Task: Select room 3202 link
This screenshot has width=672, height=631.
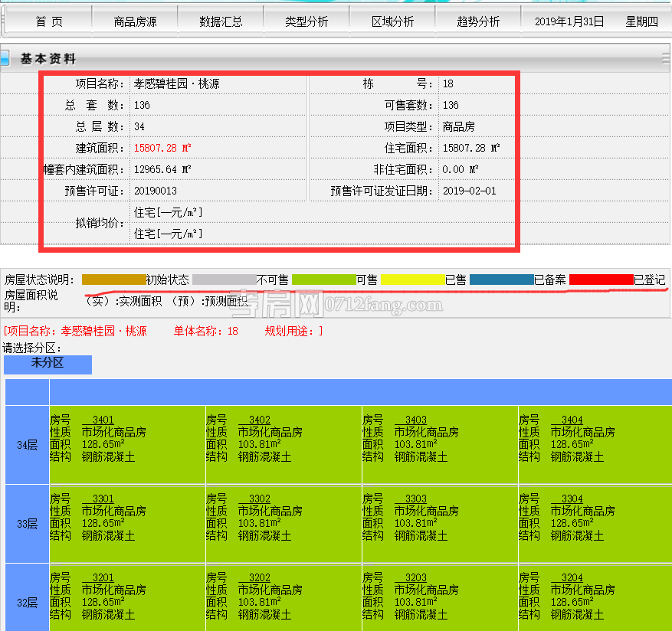Action: pyautogui.click(x=259, y=578)
